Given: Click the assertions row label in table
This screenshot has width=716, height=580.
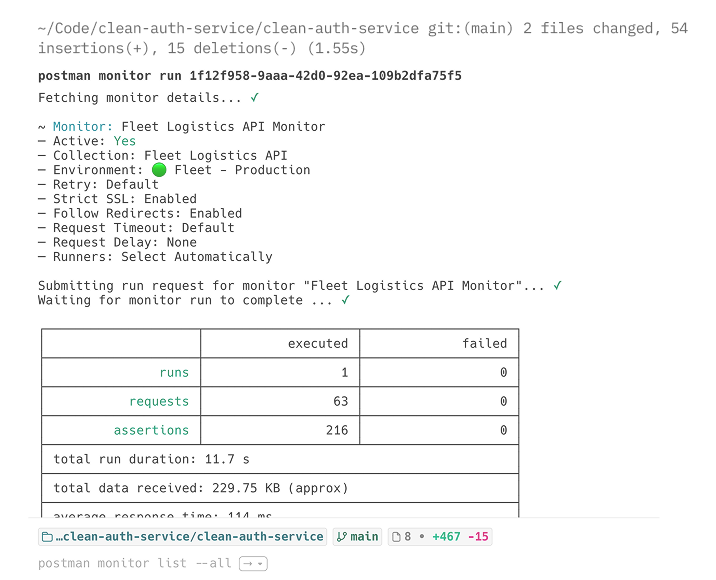Looking at the screenshot, I should (151, 430).
